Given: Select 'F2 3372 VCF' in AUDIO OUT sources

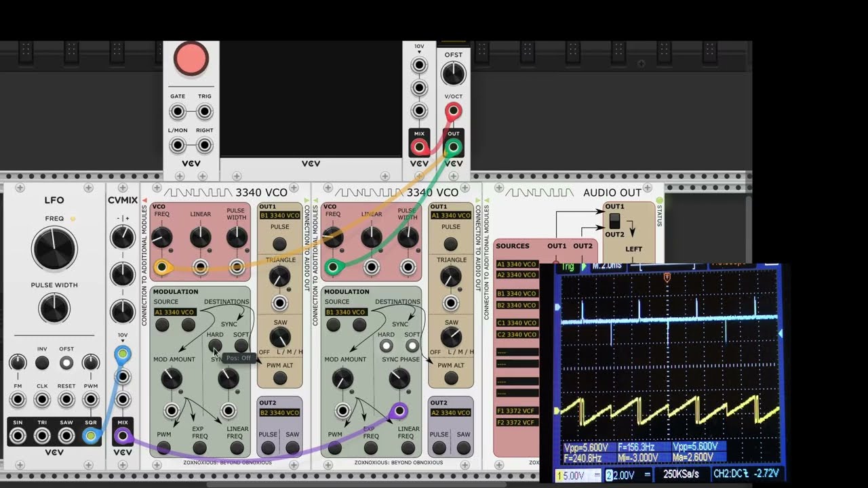Looking at the screenshot, I should (517, 423).
